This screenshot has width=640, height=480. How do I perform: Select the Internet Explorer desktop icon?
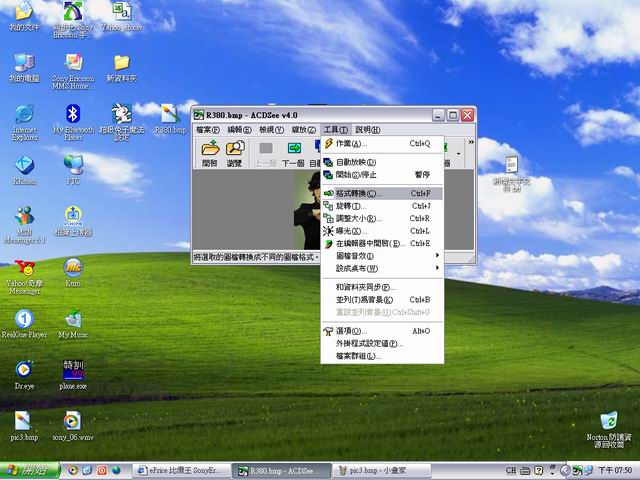point(24,122)
